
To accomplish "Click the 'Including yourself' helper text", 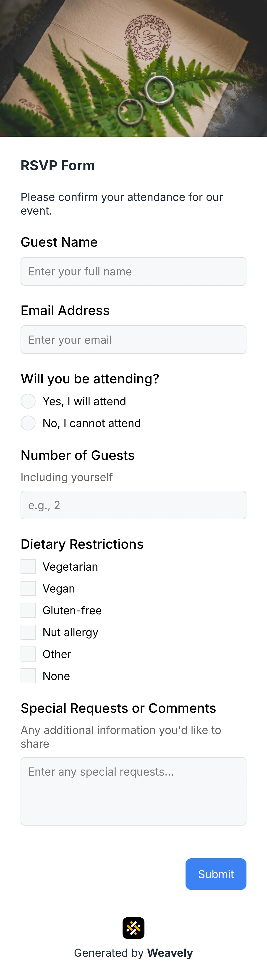I will pyautogui.click(x=67, y=477).
